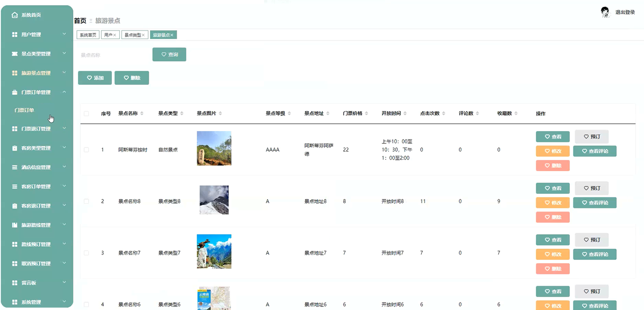This screenshot has width=644, height=310.
Task: Check the row 3 景点名称7 checkbox
Action: click(86, 253)
